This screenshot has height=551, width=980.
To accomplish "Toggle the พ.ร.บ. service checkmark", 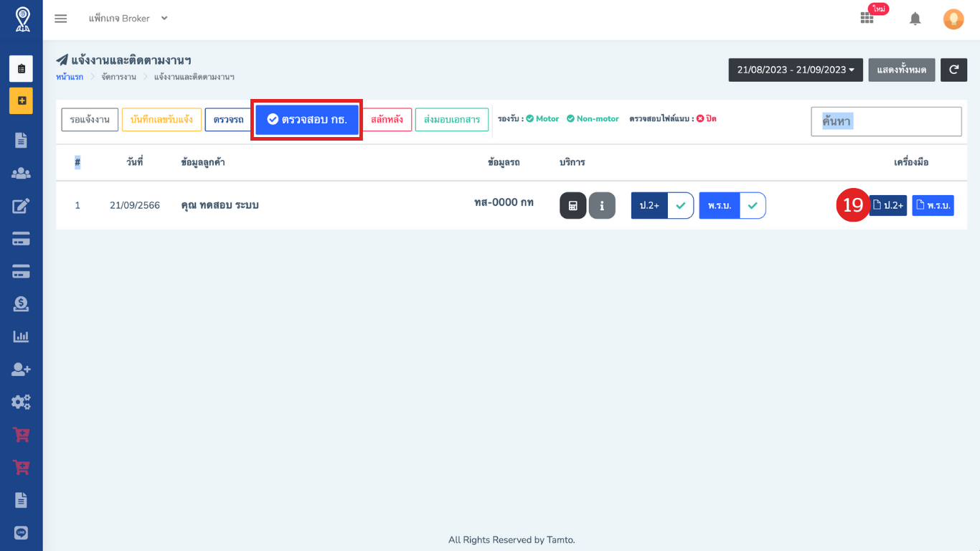I will pos(753,205).
